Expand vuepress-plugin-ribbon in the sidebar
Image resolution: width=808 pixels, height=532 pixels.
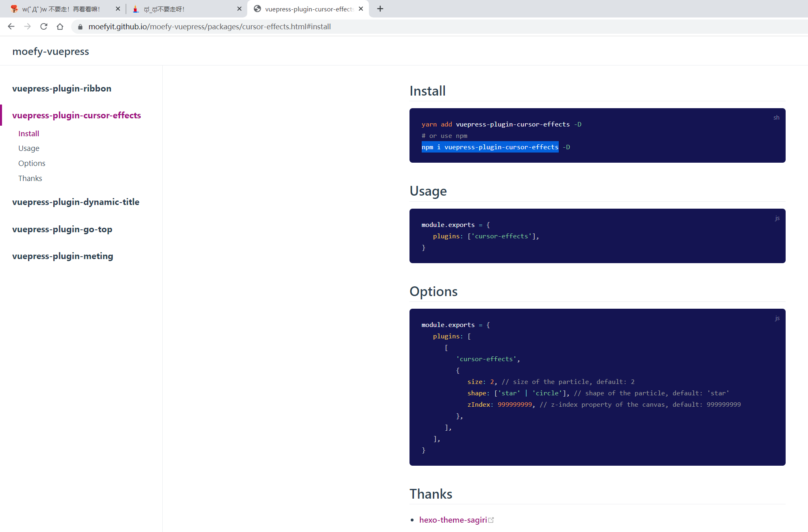62,88
